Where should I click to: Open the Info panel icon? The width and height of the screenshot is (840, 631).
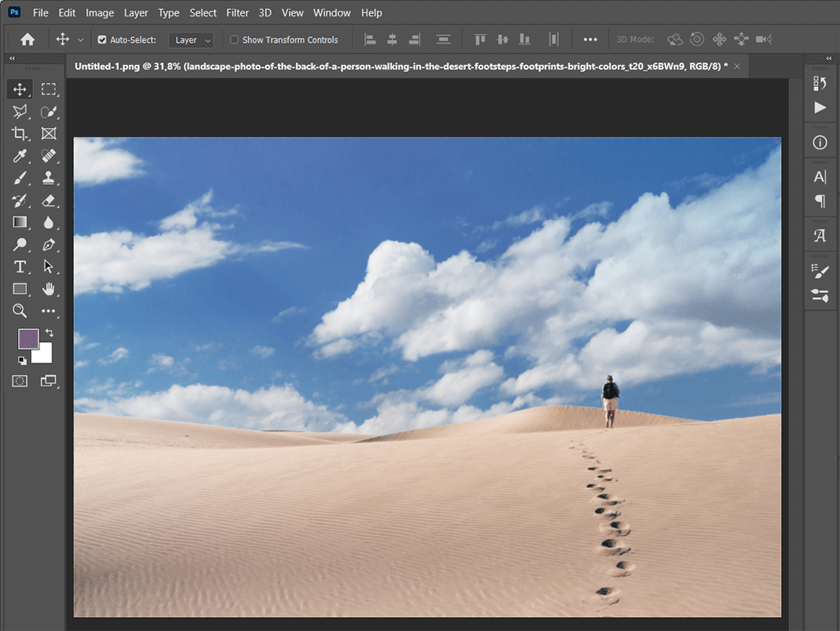click(819, 143)
